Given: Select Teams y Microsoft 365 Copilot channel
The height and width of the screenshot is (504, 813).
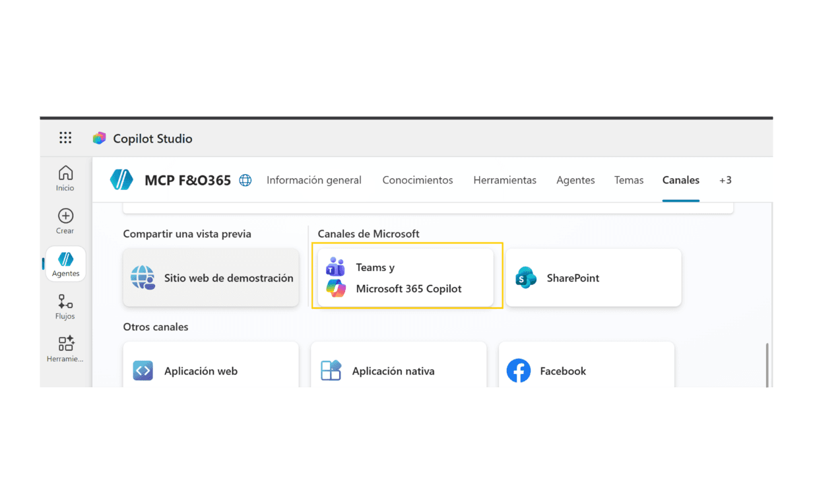Looking at the screenshot, I should coord(405,278).
